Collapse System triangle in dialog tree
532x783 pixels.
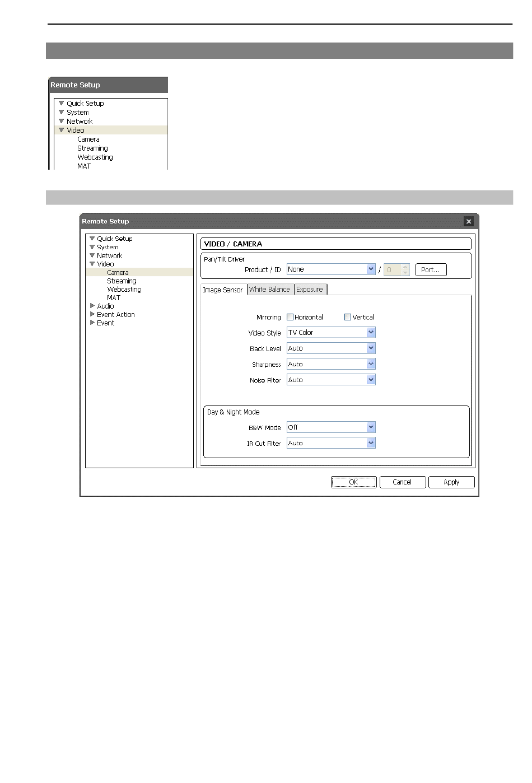92,247
